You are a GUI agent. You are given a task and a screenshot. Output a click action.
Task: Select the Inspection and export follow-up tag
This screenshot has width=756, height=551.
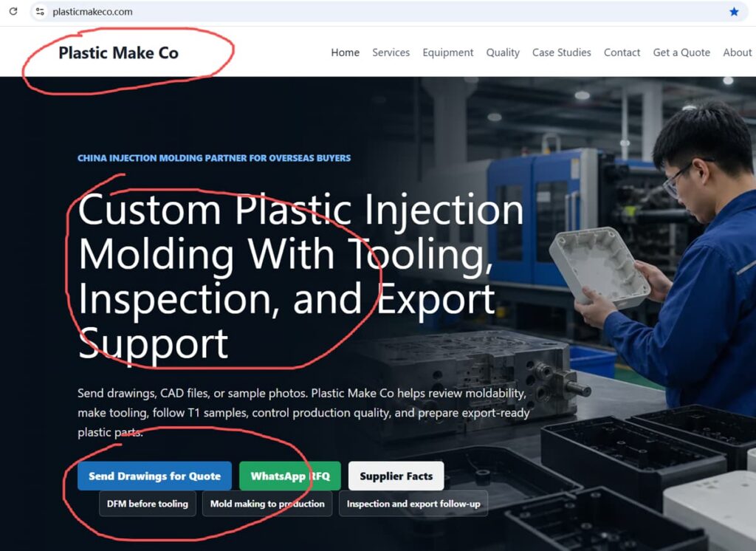[x=413, y=504]
